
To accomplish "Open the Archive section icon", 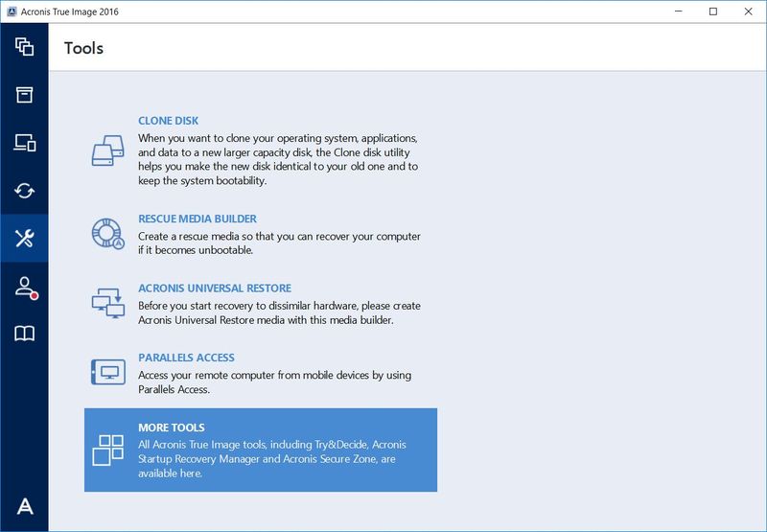I will tap(24, 94).
